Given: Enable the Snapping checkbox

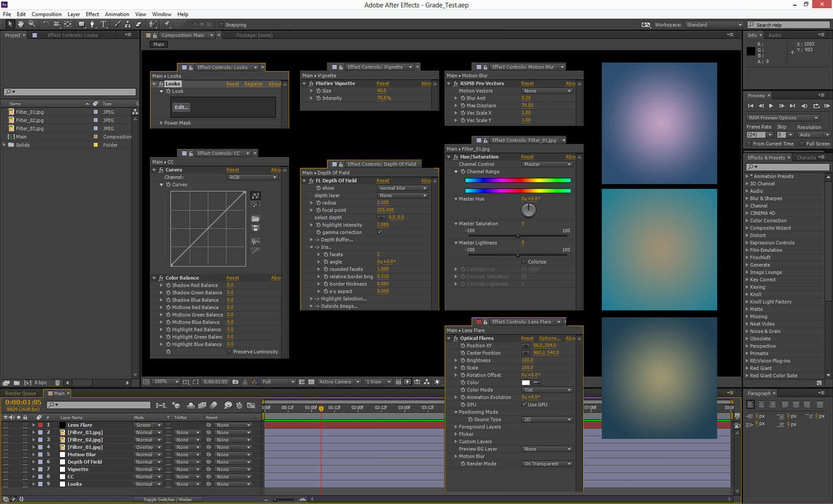Looking at the screenshot, I should click(221, 24).
